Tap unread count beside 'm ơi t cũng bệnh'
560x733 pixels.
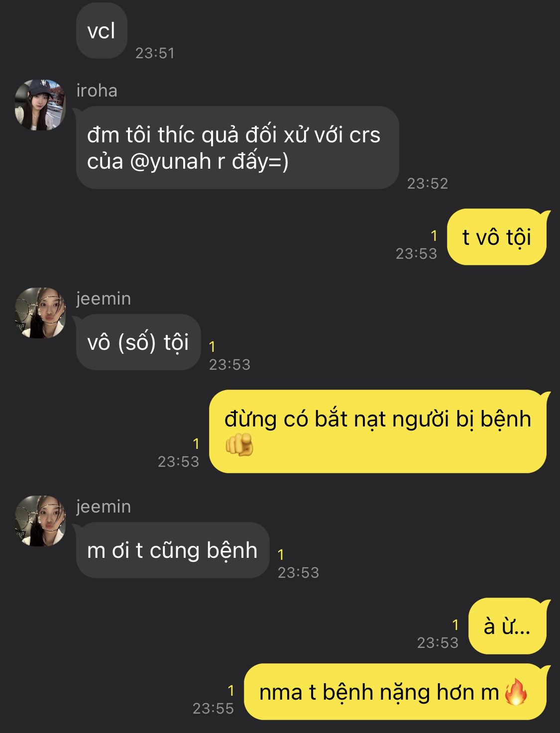pyautogui.click(x=281, y=554)
